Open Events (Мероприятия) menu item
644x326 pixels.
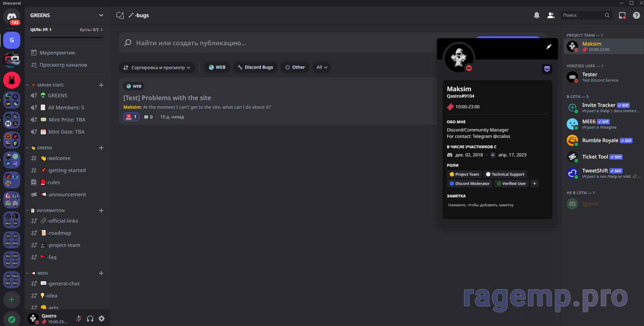click(x=67, y=53)
